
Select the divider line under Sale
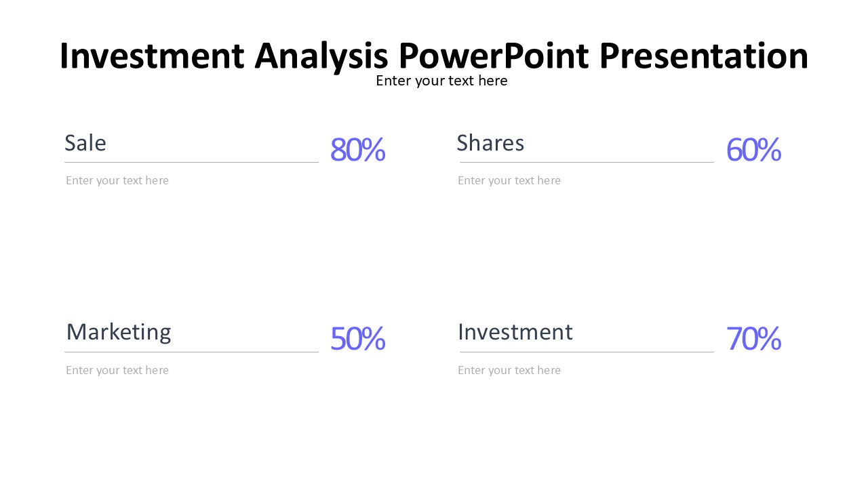(191, 163)
